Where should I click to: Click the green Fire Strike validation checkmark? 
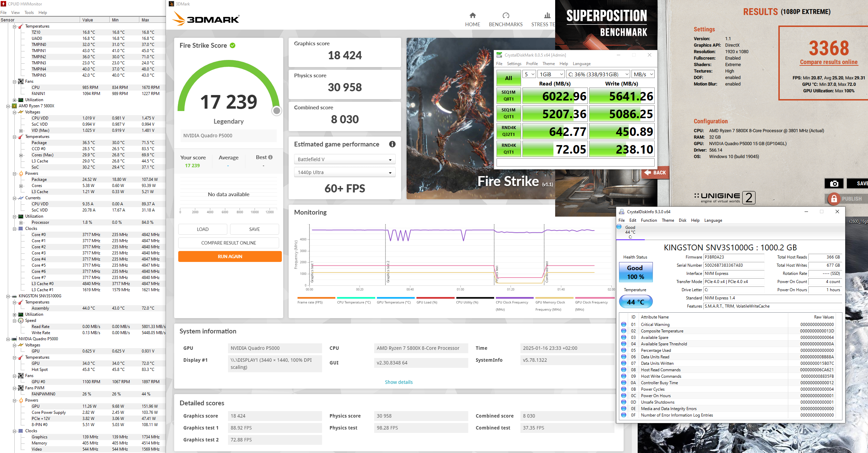[232, 45]
